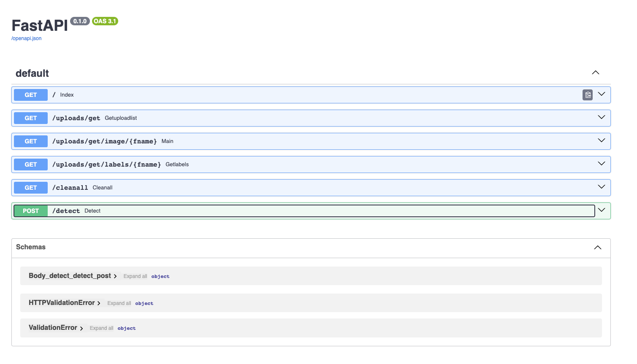Image resolution: width=637 pixels, height=364 pixels.
Task: Expand the POST /detect chevron
Action: pyautogui.click(x=602, y=210)
